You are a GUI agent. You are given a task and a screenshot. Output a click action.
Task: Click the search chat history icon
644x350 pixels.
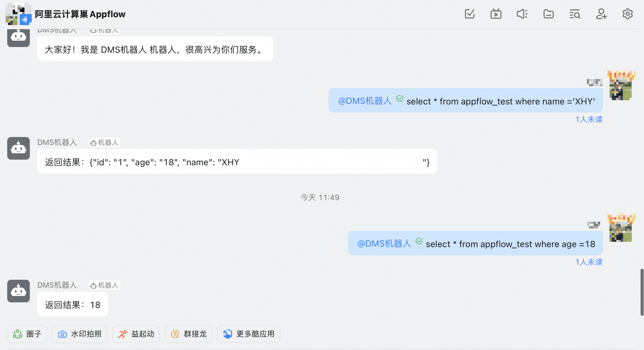click(x=575, y=14)
